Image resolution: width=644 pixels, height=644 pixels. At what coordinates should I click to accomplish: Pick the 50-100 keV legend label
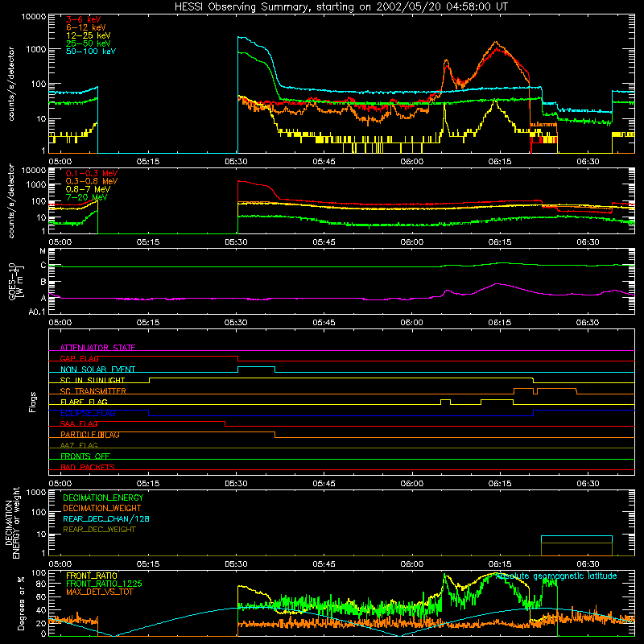pyautogui.click(x=91, y=51)
